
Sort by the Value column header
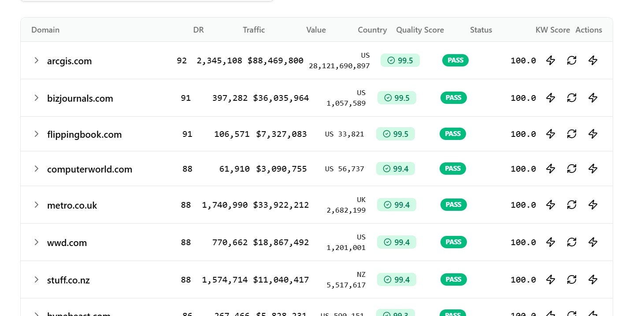[316, 30]
